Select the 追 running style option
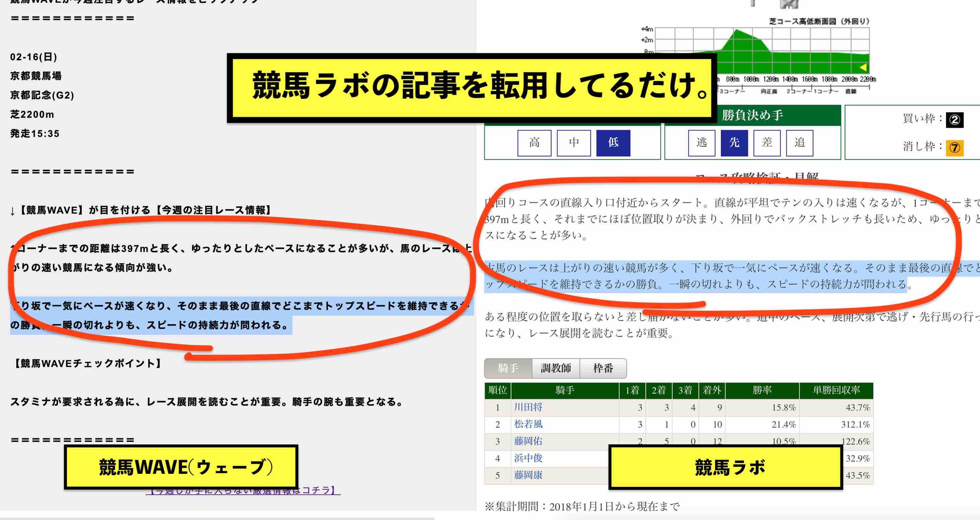 (800, 143)
